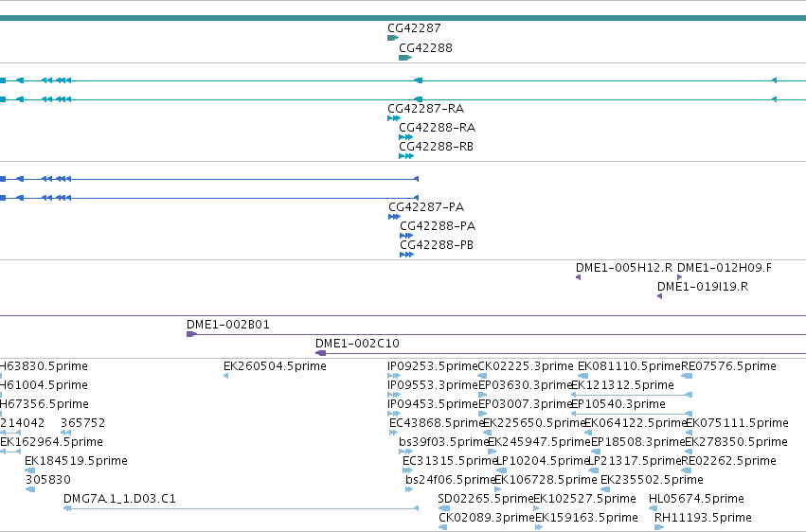Screen dimensions: 806x532
Task: Select the 365752 feature label
Action: (82, 422)
